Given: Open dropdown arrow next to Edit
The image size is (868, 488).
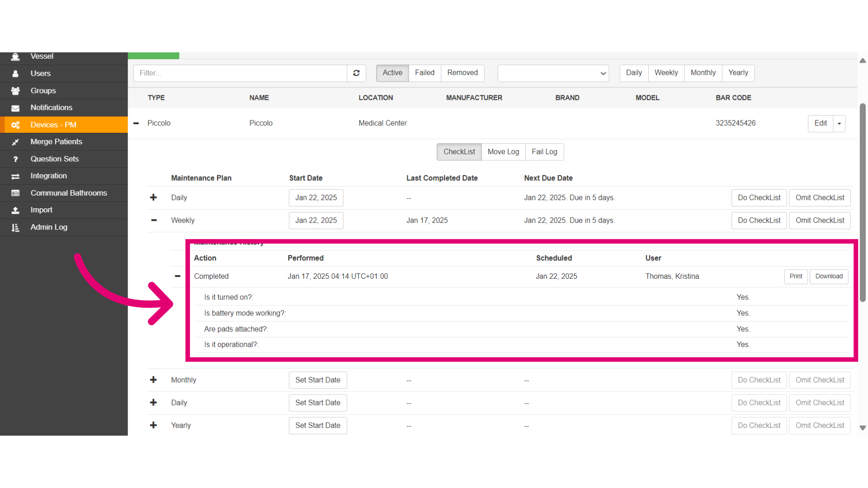Looking at the screenshot, I should (839, 123).
